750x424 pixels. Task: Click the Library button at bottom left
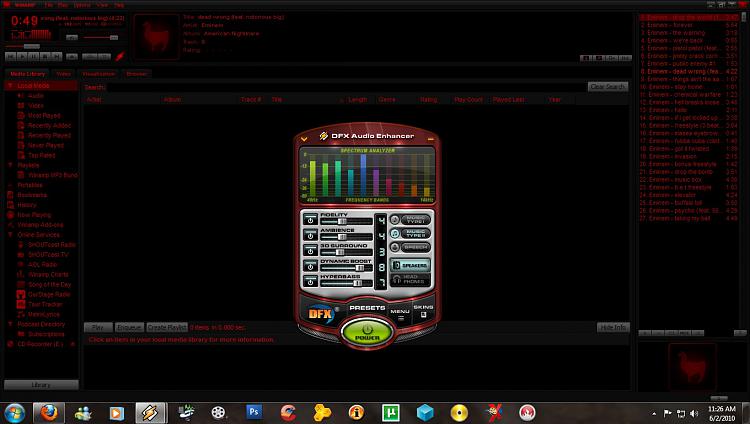41,385
